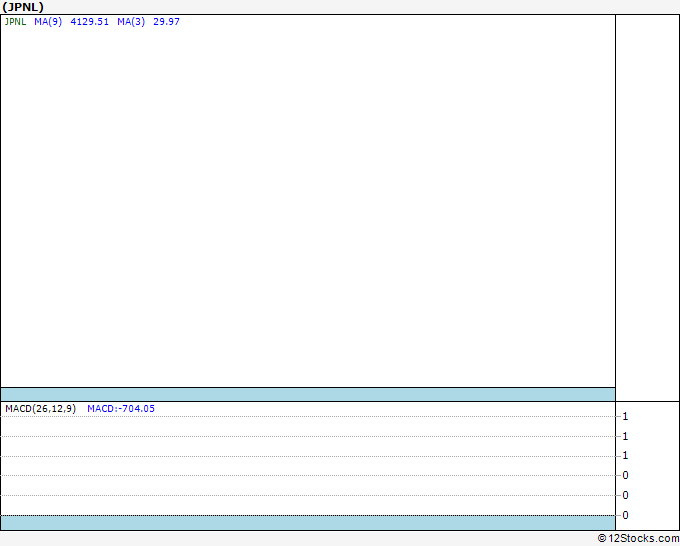The height and width of the screenshot is (546, 680).
Task: Click the MA(3) value 29.97
Action: (166, 22)
